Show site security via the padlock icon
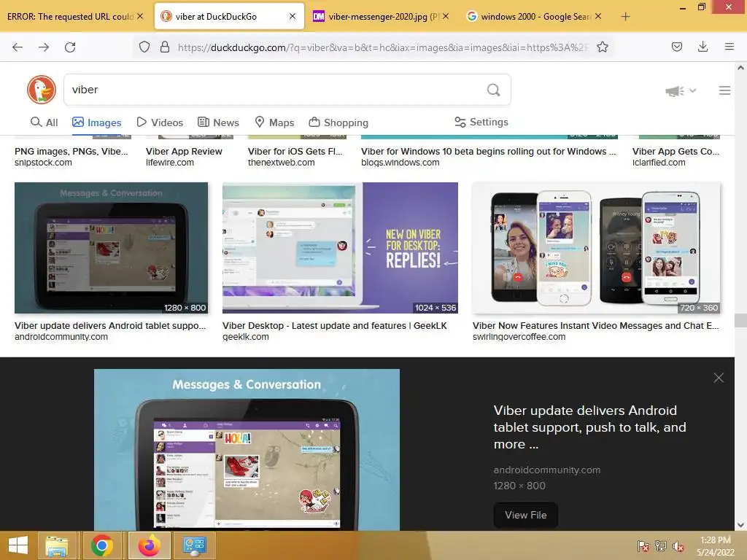This screenshot has width=747, height=560. click(x=165, y=47)
